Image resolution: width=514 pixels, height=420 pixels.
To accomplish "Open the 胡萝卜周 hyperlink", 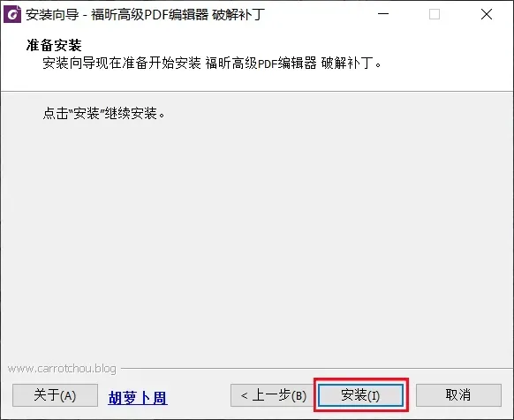I will pos(138,398).
